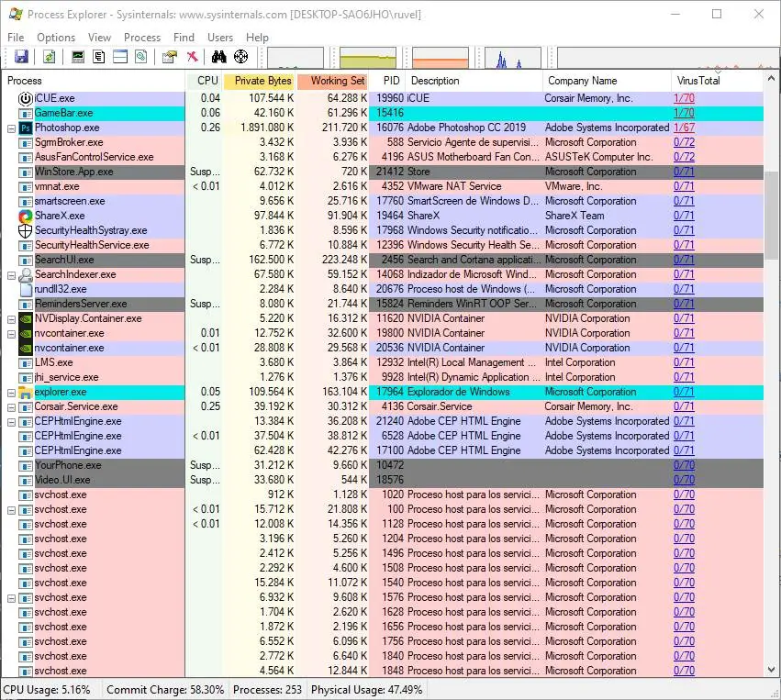Collapse the nvcontainer.exe node with PID 19800

click(11, 334)
